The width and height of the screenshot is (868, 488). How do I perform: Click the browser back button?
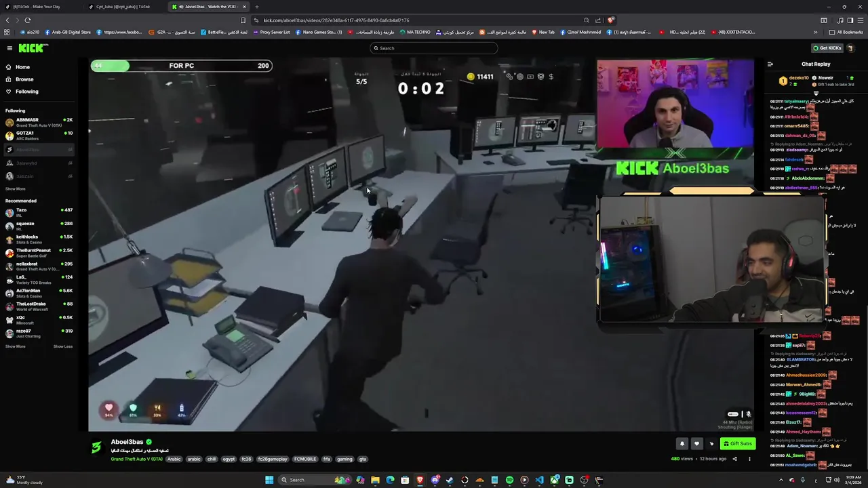8,20
